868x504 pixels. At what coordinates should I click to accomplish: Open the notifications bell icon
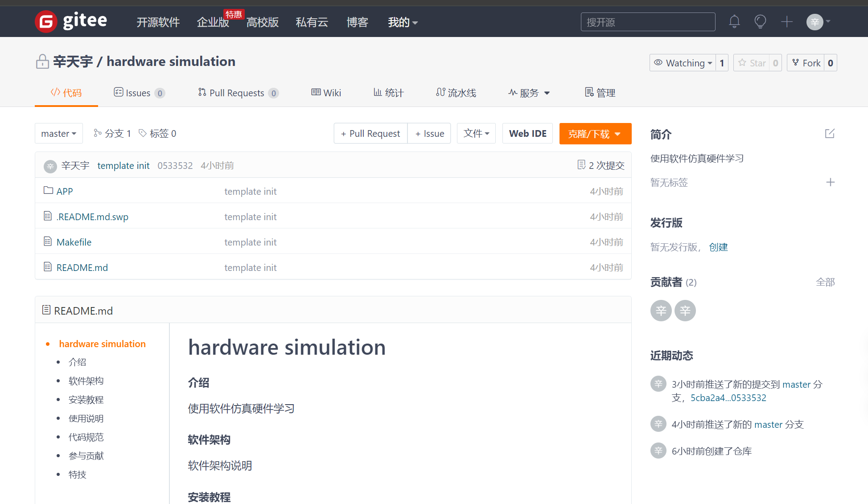[x=734, y=21]
